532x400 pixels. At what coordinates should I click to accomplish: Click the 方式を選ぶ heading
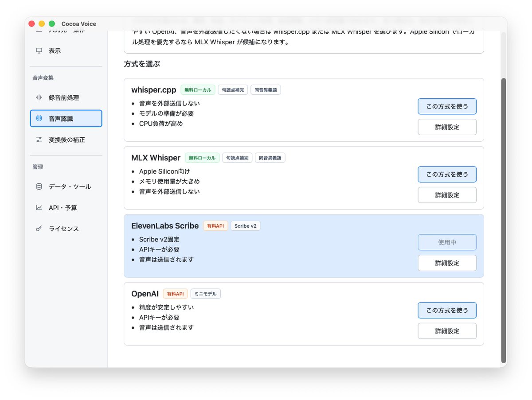tap(142, 64)
